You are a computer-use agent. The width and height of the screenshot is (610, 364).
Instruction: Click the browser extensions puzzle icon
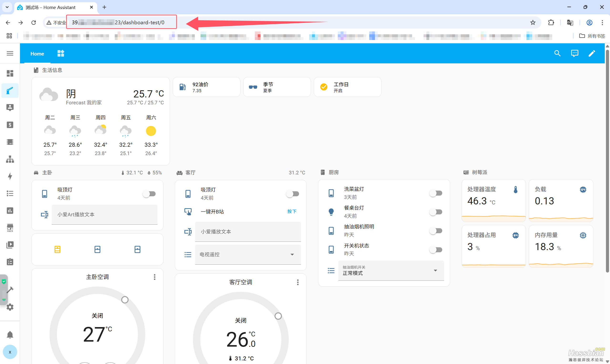pyautogui.click(x=551, y=23)
